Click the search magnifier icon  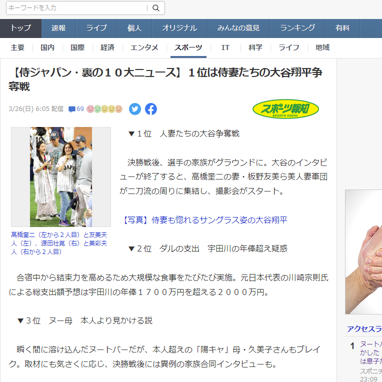pyautogui.click(x=156, y=8)
